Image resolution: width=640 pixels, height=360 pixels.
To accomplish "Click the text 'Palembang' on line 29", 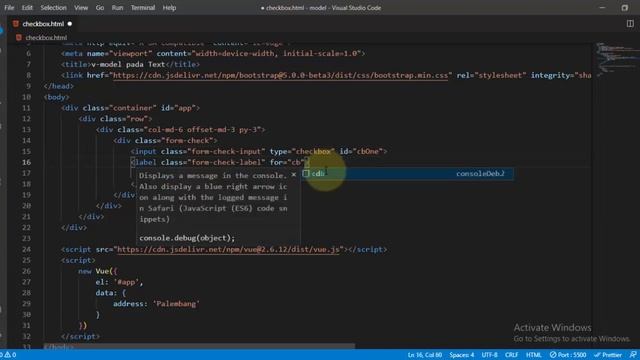I will pos(176,304).
